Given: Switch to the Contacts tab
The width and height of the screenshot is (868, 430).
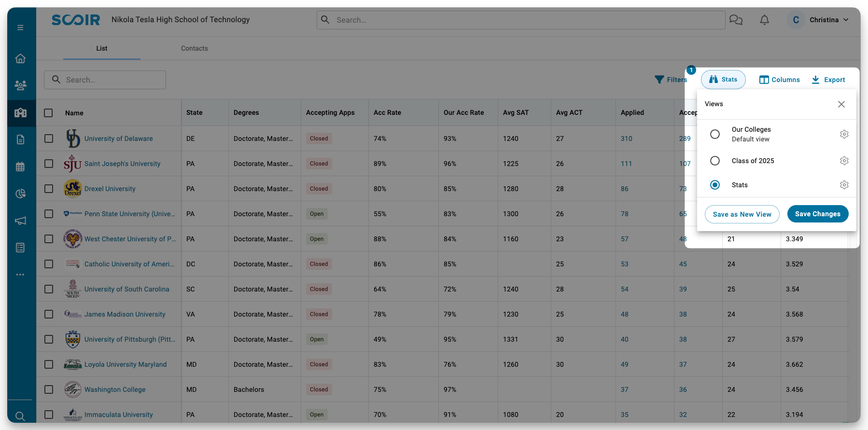Looking at the screenshot, I should (x=195, y=48).
